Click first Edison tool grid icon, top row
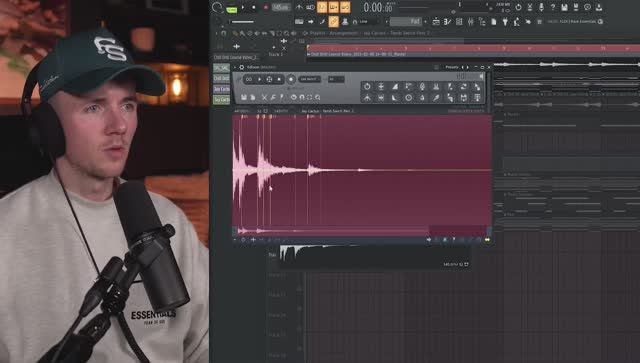This screenshot has height=363, width=640. [367, 86]
